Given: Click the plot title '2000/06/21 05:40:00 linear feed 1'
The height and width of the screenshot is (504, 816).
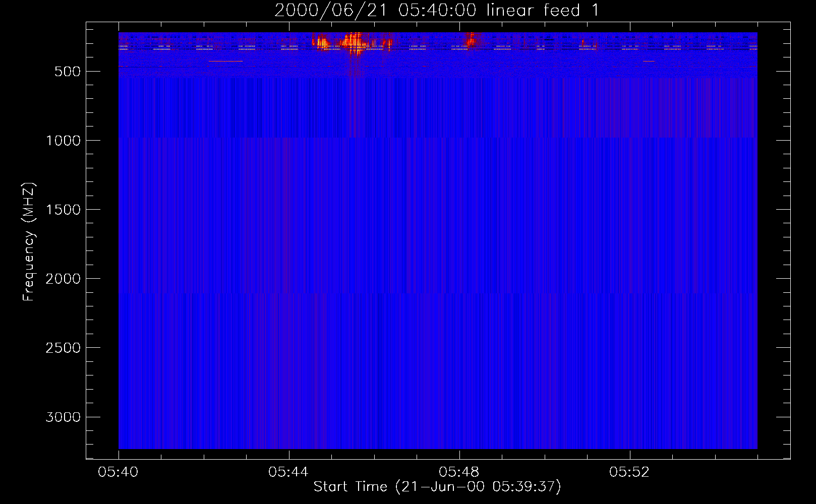Looking at the screenshot, I should pyautogui.click(x=437, y=10).
